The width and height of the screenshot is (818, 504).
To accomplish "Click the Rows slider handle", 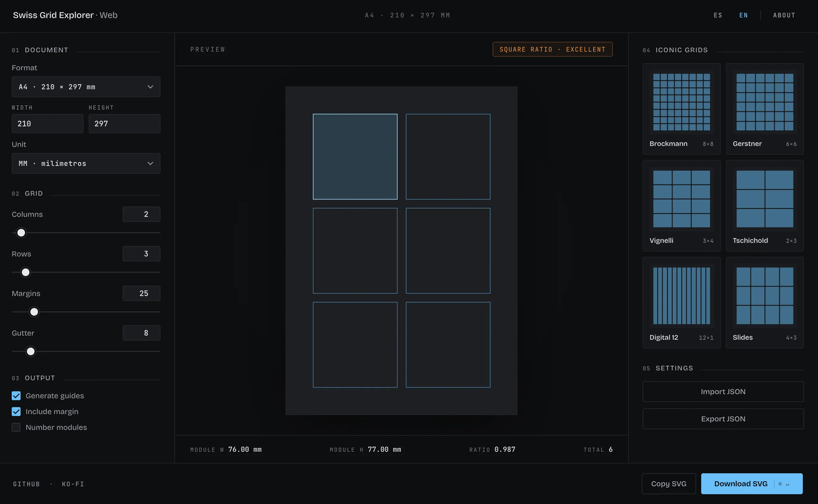I will 26,272.
